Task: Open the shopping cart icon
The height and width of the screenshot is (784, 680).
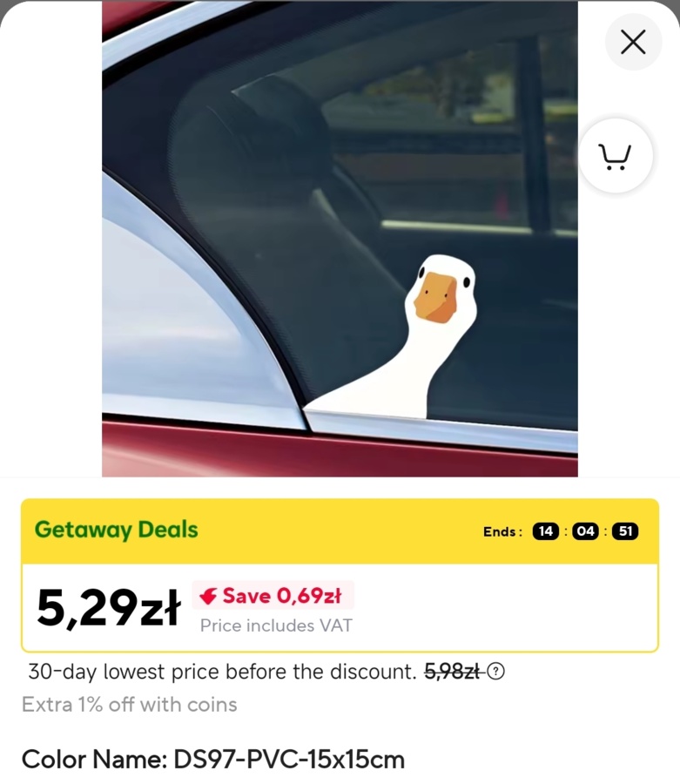Action: point(616,156)
